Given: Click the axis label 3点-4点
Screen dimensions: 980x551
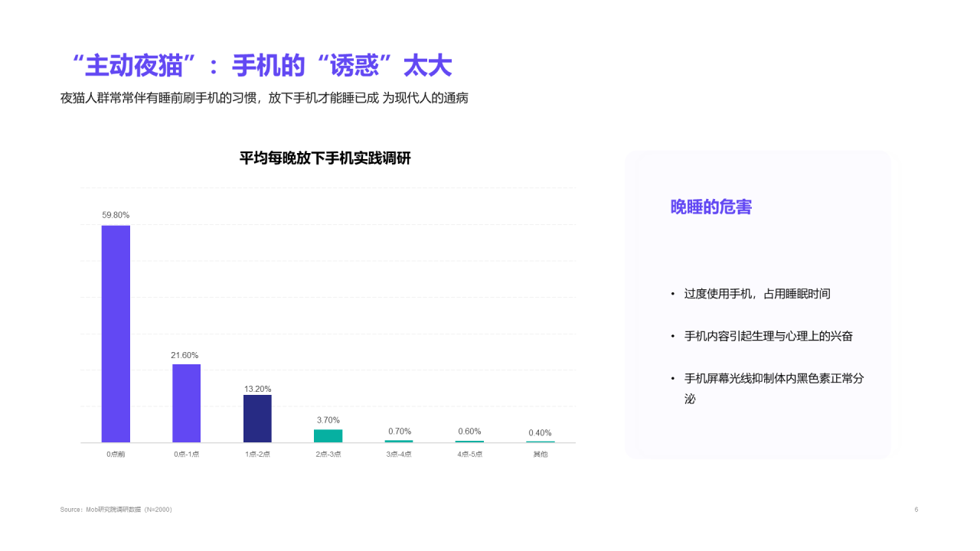Looking at the screenshot, I should pyautogui.click(x=398, y=455).
